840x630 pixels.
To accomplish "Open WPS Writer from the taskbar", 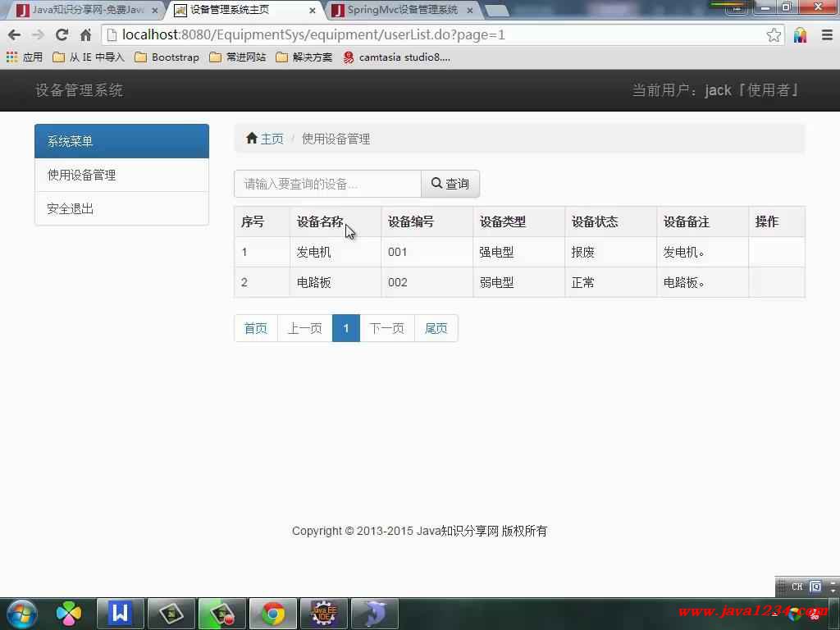I will 121,614.
